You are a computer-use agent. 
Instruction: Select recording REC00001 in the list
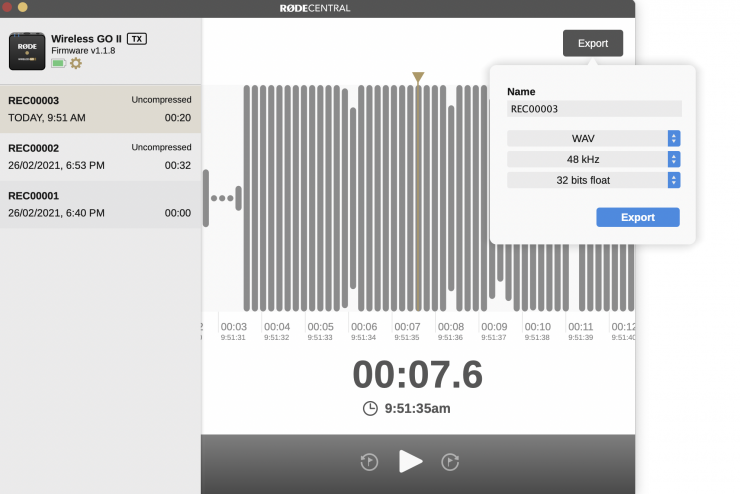point(100,204)
